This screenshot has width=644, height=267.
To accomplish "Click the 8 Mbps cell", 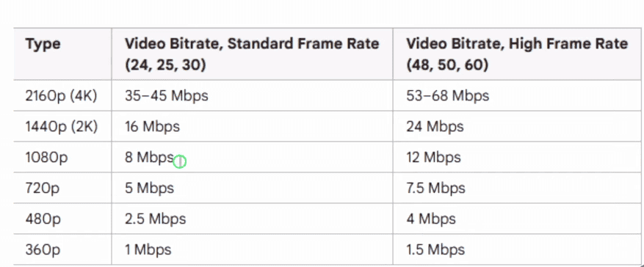I will (150, 158).
